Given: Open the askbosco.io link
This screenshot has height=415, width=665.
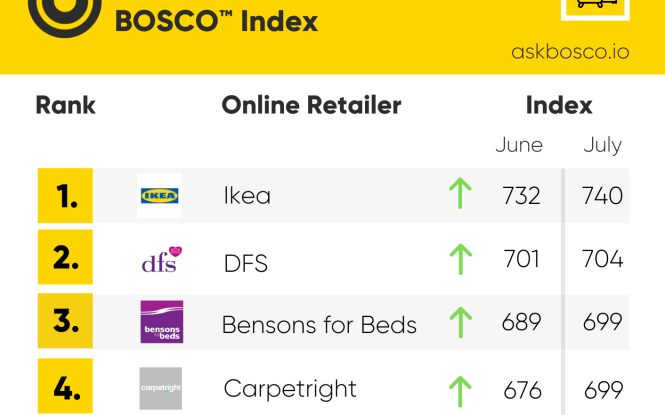Looking at the screenshot, I should (x=570, y=52).
